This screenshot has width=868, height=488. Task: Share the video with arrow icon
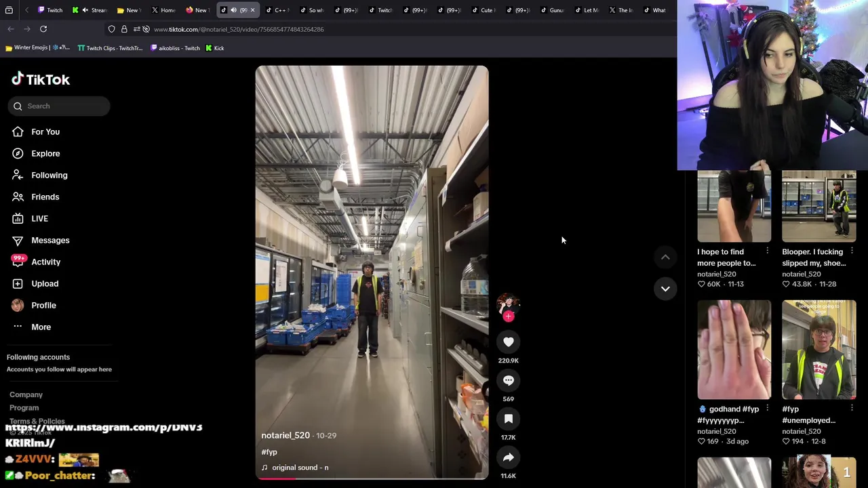click(x=508, y=457)
